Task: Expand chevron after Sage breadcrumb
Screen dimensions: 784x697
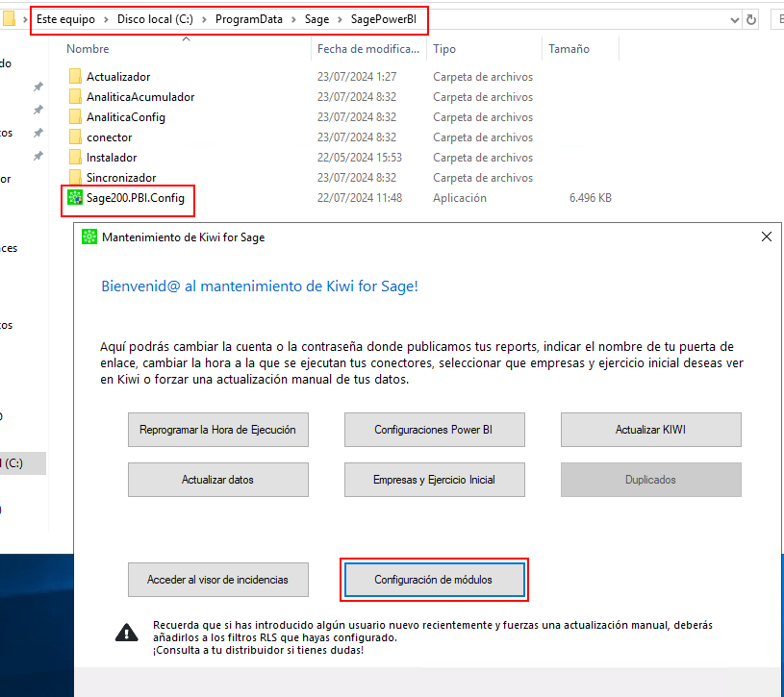Action: click(x=340, y=19)
